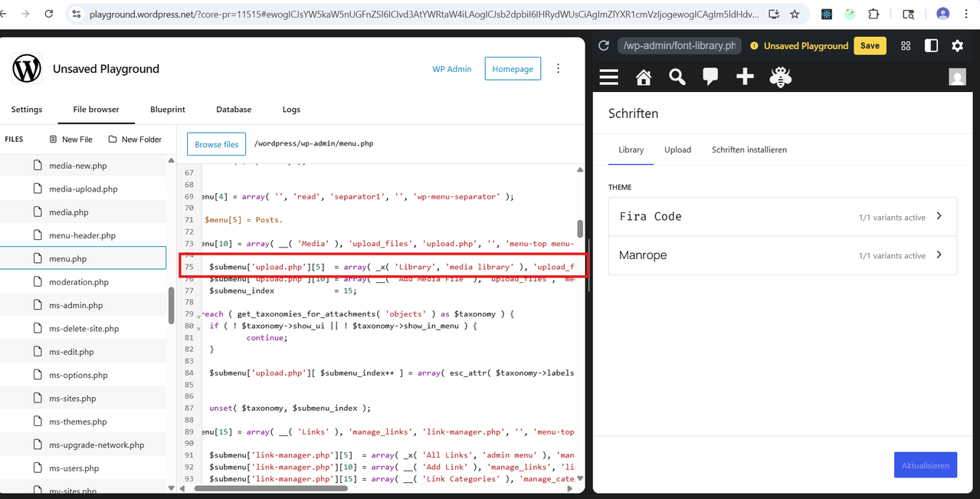Click the WordPress logo icon
This screenshot has width=980, height=499.
27,68
